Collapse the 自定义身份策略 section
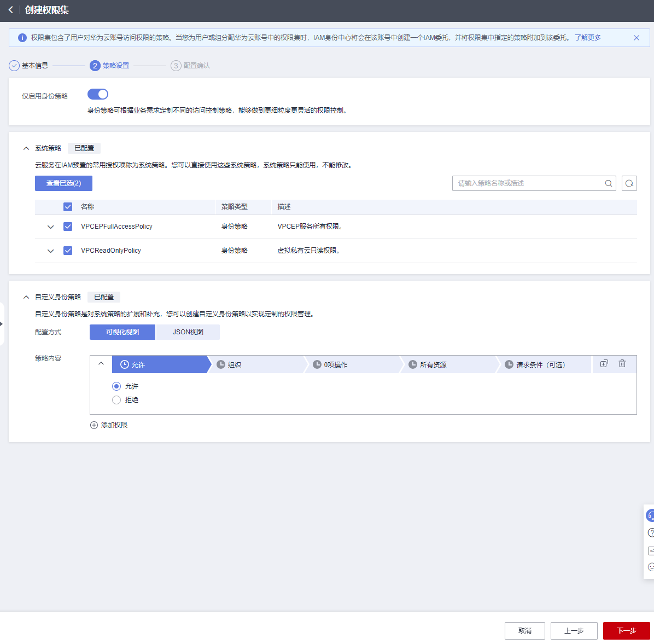654x644 pixels. click(26, 297)
